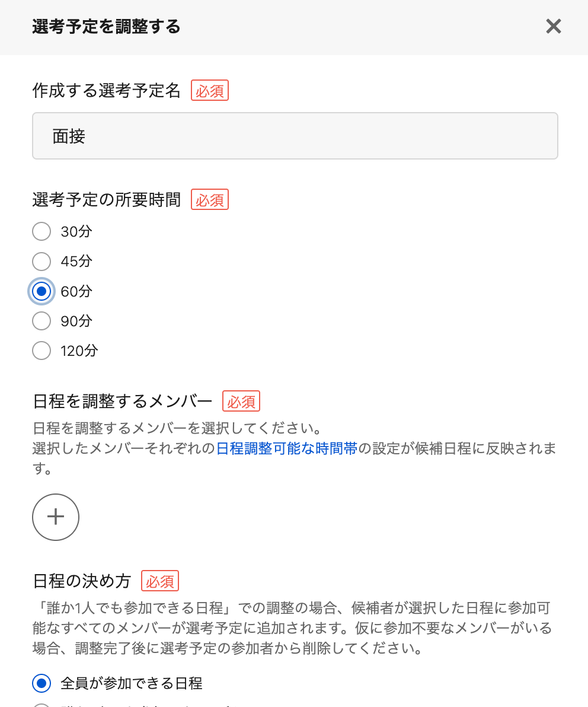Click the 全員が参加できる日程 label text

(132, 683)
